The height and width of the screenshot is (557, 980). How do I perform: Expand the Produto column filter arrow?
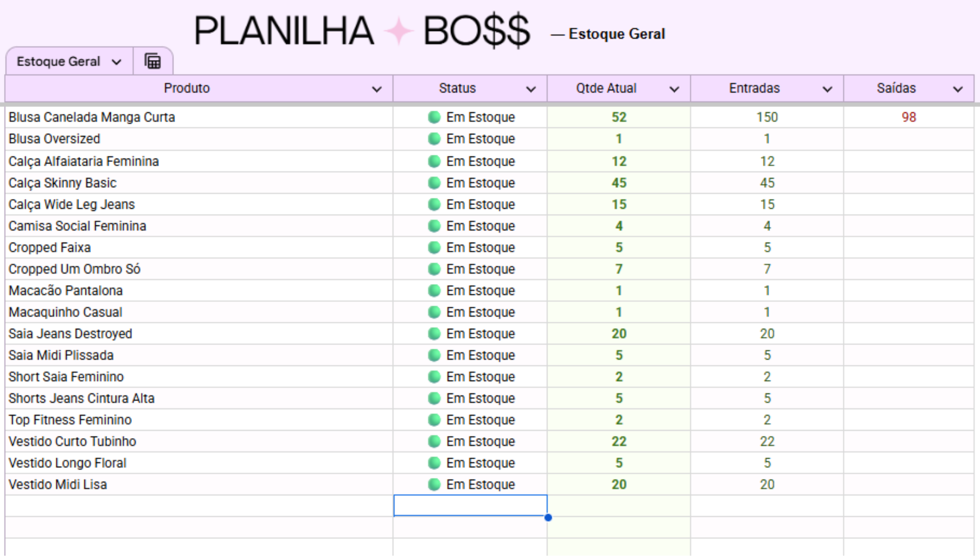tap(376, 89)
